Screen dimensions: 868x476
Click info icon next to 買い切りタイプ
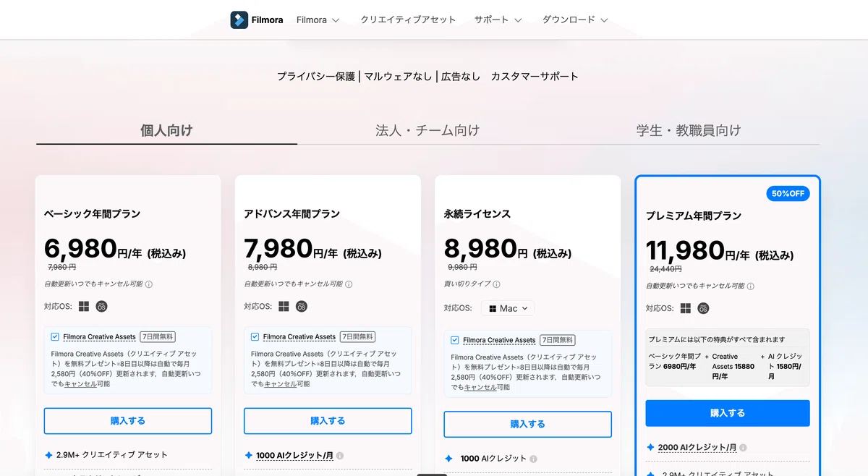point(496,284)
